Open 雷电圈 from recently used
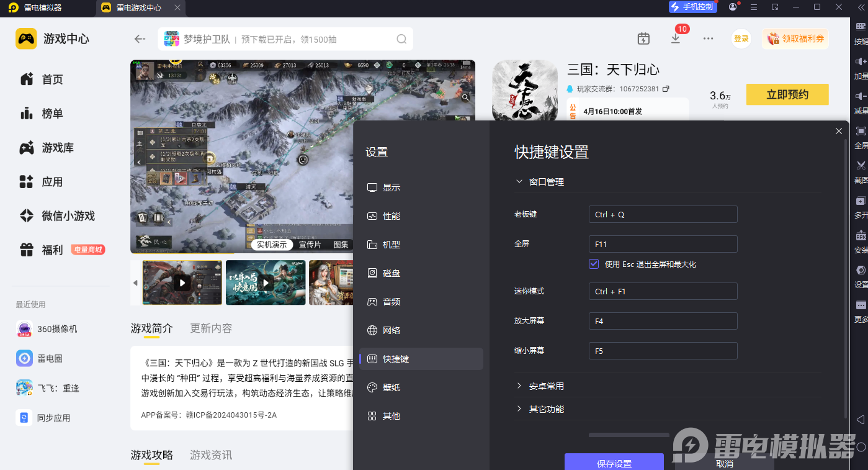The height and width of the screenshot is (470, 868). click(39, 358)
